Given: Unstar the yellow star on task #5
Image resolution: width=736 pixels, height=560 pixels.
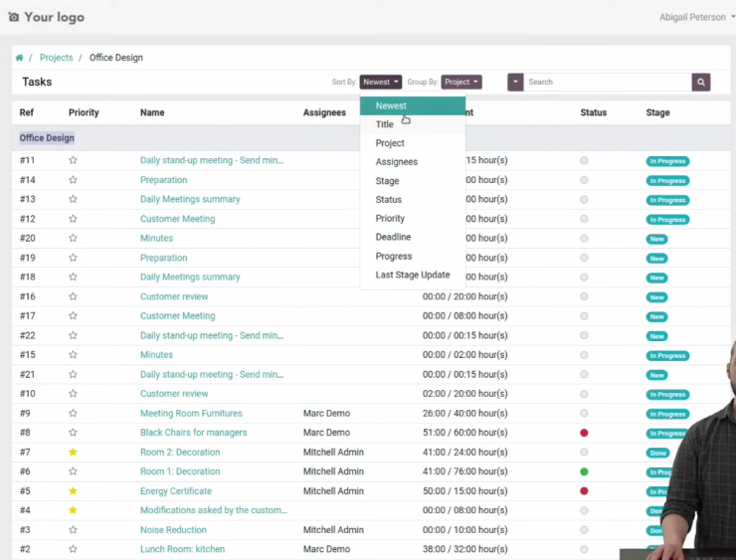Looking at the screenshot, I should (73, 491).
